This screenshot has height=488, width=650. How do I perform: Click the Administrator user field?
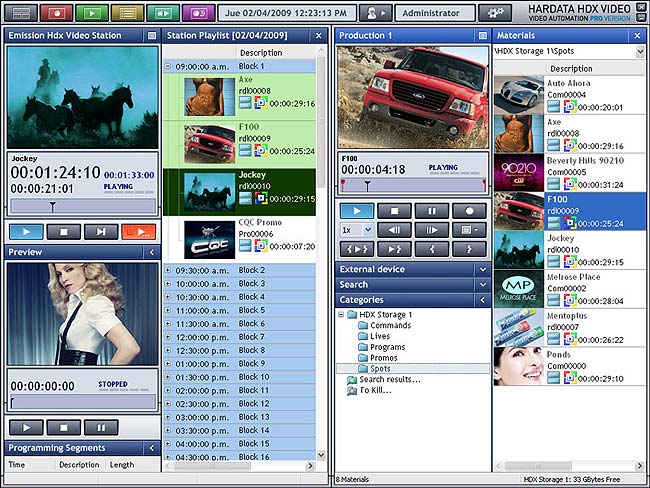[435, 13]
